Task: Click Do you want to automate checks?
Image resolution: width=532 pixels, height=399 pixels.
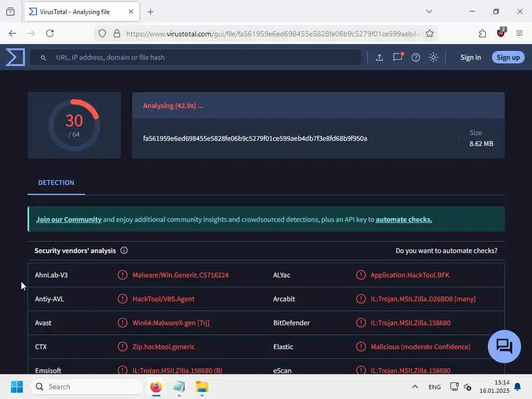Action: pos(446,251)
